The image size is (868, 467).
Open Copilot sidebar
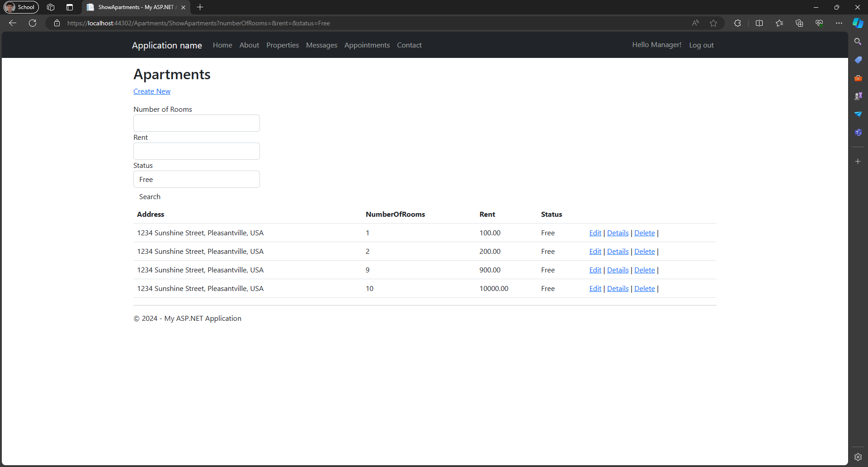coord(858,23)
